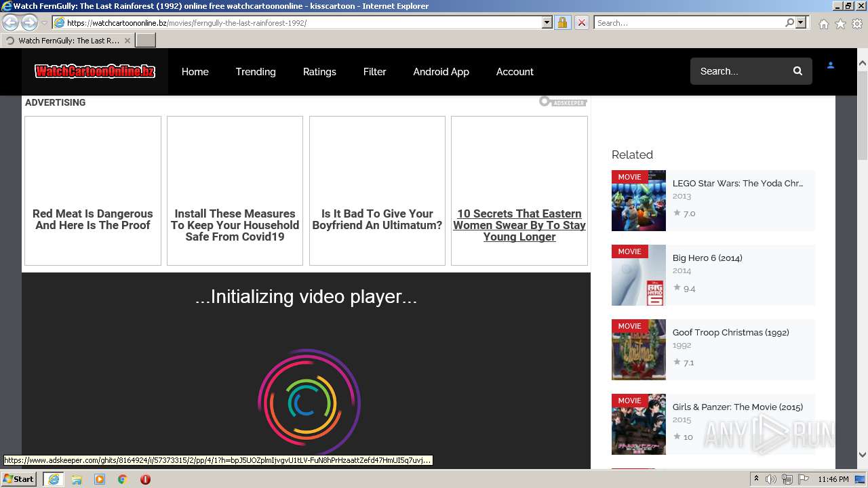Screen dimensions: 868x488
Task: Open Goof Troop Christmas (1992) title
Action: [x=730, y=332]
